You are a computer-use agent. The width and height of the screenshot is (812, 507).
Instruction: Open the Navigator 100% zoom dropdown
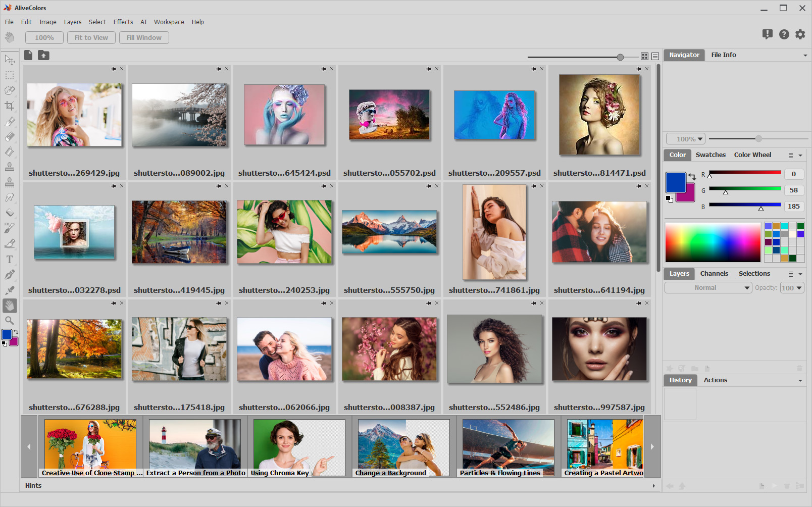[686, 139]
